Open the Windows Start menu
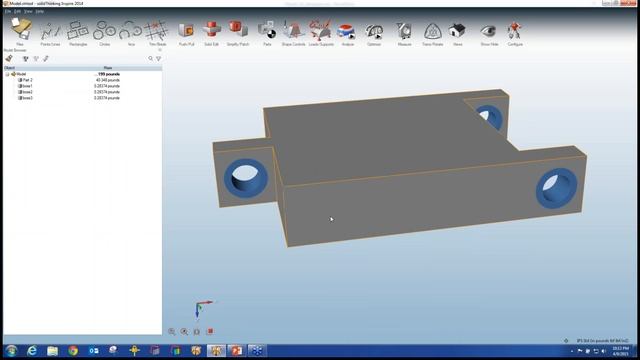Image resolution: width=640 pixels, height=360 pixels. pyautogui.click(x=11, y=351)
